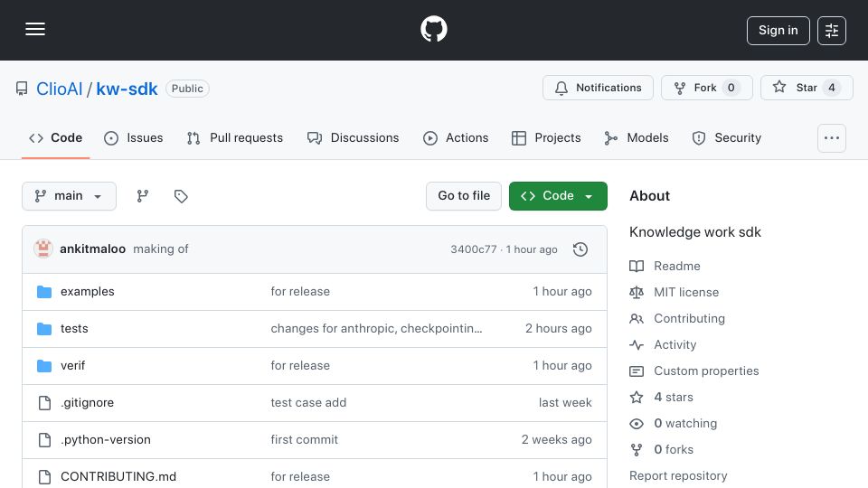868x488 pixels.
Task: Open the CONTRIBUTING.md file
Action: point(118,476)
